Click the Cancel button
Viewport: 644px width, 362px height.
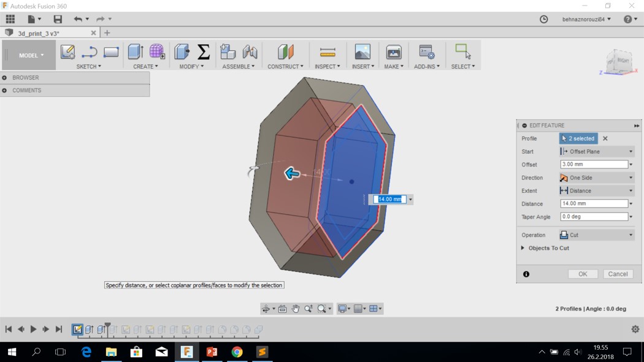(618, 274)
